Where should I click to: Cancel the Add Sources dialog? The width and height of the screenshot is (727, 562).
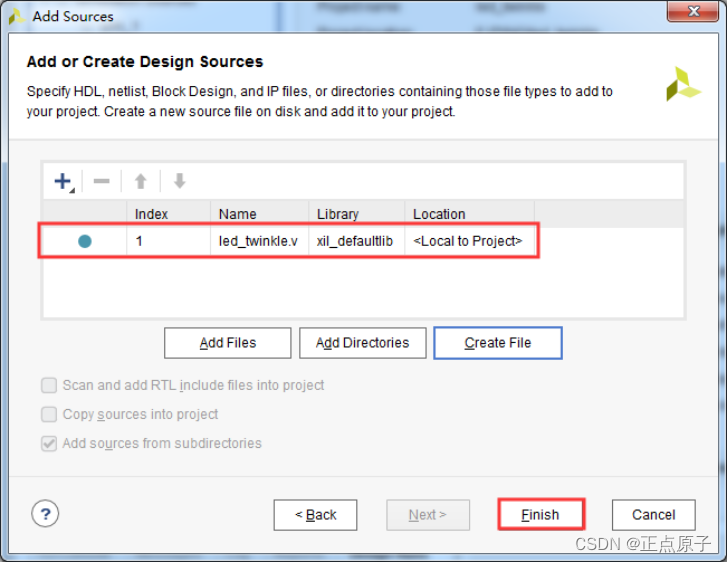click(654, 515)
